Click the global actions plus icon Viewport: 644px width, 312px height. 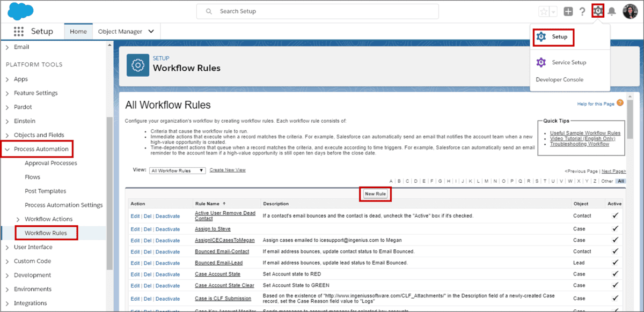(x=568, y=11)
